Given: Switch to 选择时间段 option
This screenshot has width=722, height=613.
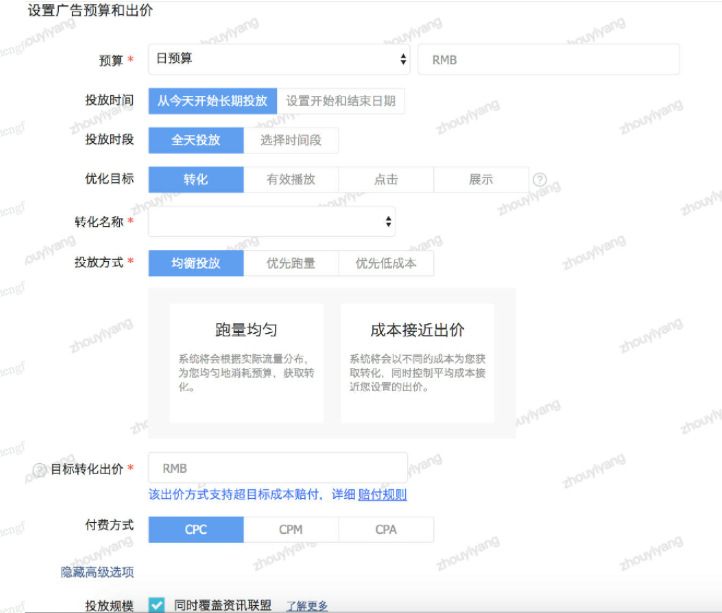Looking at the screenshot, I should click(x=291, y=140).
